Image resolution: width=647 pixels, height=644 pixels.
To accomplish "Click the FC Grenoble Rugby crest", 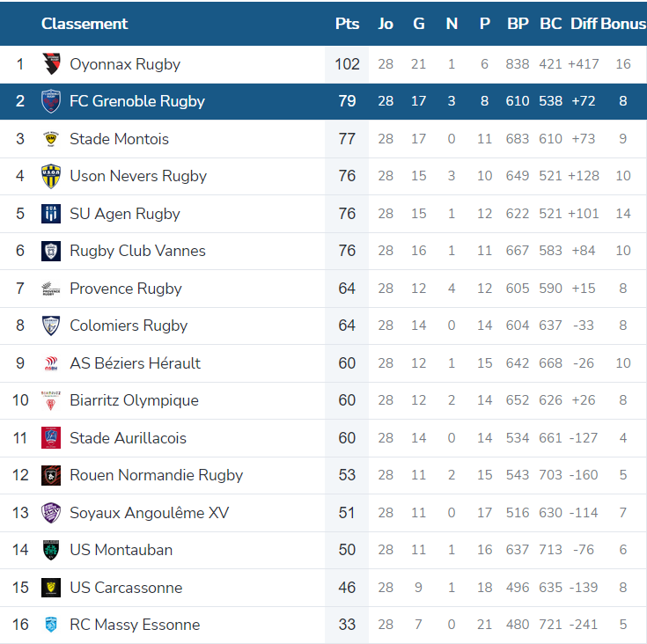I will 51,101.
